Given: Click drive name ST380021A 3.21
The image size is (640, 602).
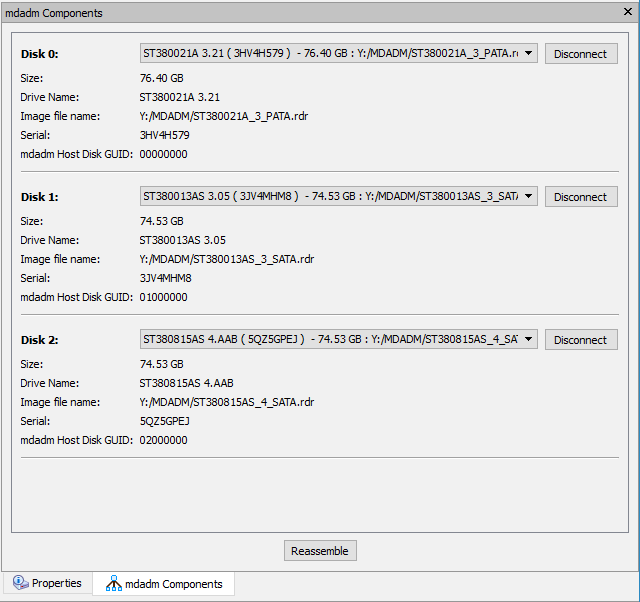Looking at the screenshot, I should click(x=180, y=97).
